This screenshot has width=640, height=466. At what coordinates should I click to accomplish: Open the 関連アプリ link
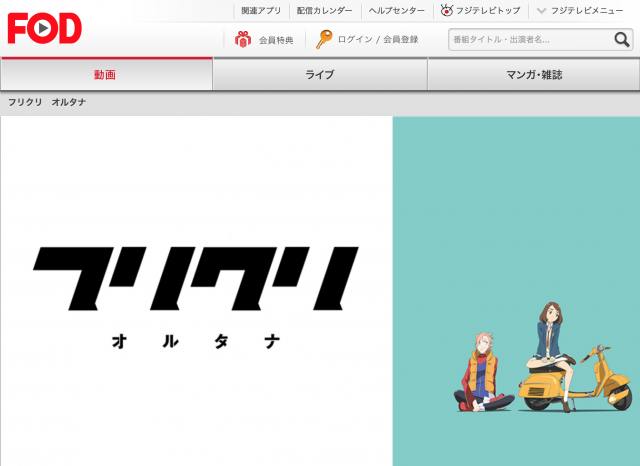(261, 11)
